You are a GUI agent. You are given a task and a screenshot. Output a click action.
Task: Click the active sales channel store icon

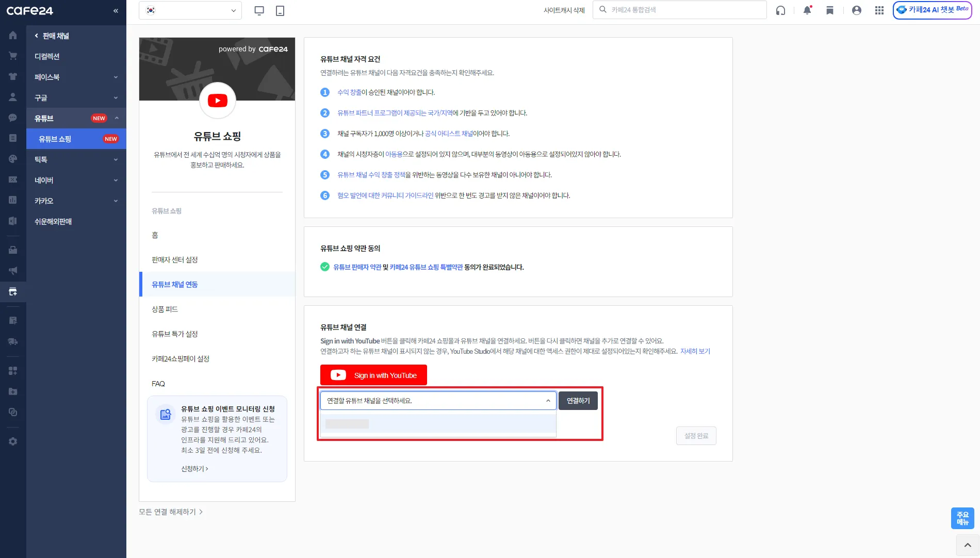13,291
